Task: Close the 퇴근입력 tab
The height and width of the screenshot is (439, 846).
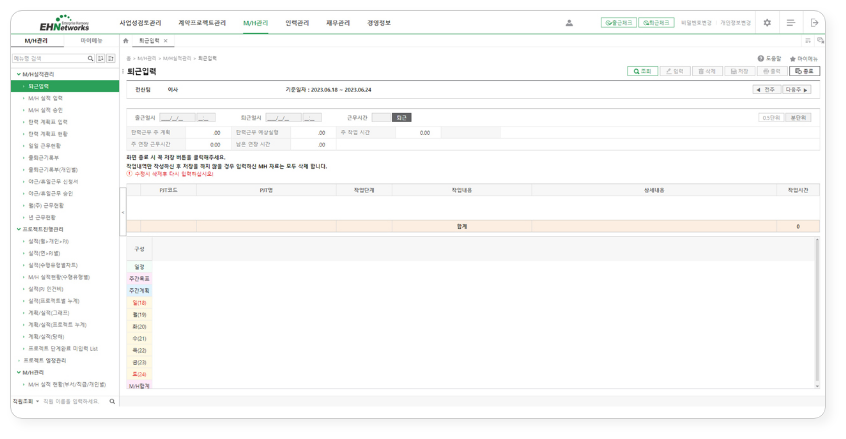Action: [x=166, y=41]
